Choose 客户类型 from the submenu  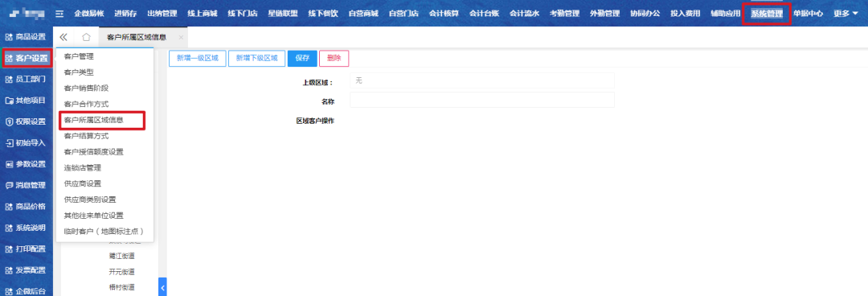[79, 72]
